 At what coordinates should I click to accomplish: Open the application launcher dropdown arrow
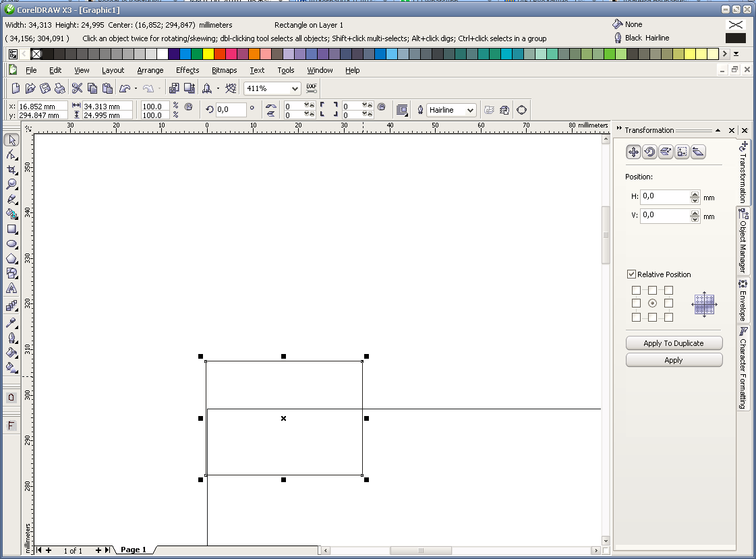(218, 88)
